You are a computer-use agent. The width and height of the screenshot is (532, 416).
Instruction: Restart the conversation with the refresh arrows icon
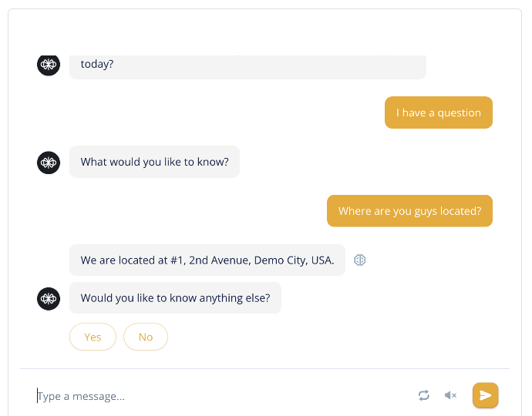click(424, 395)
